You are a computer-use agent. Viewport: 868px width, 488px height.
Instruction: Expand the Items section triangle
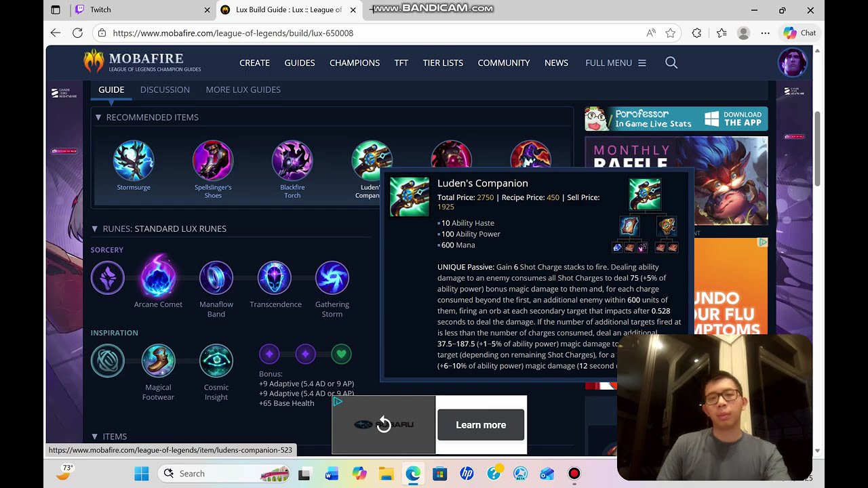tap(94, 436)
